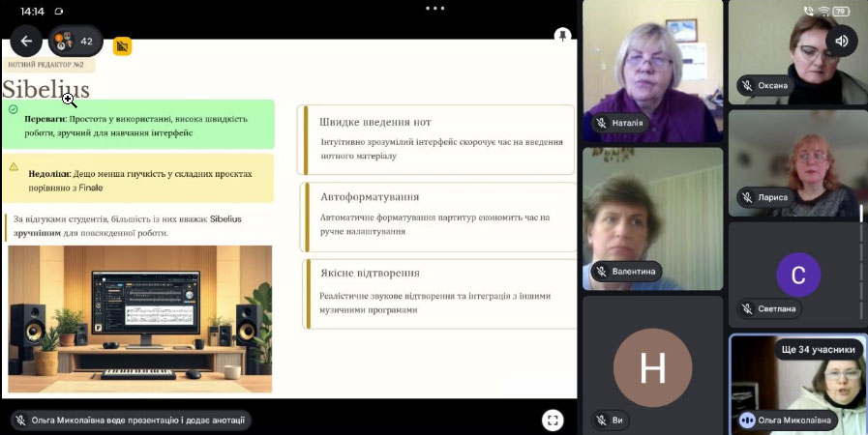Select Наталія's video tile
868x435 pixels.
tap(652, 71)
